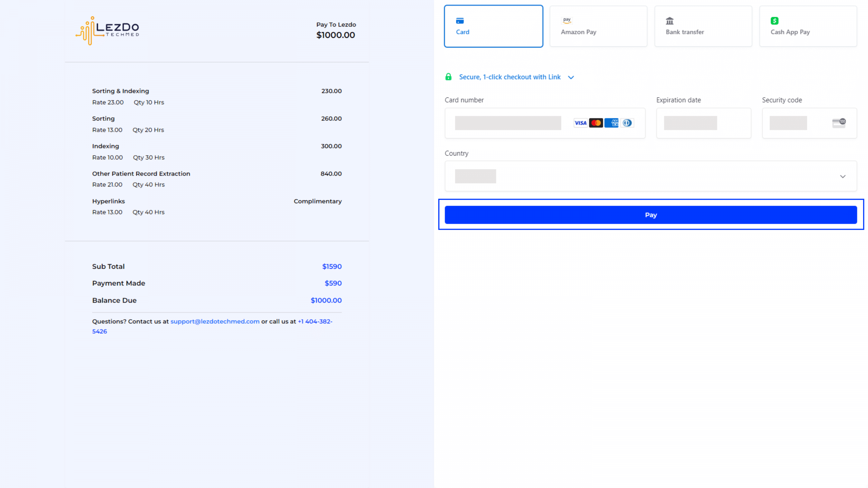The width and height of the screenshot is (868, 488).
Task: Select the Amazon Pay tab
Action: click(598, 26)
